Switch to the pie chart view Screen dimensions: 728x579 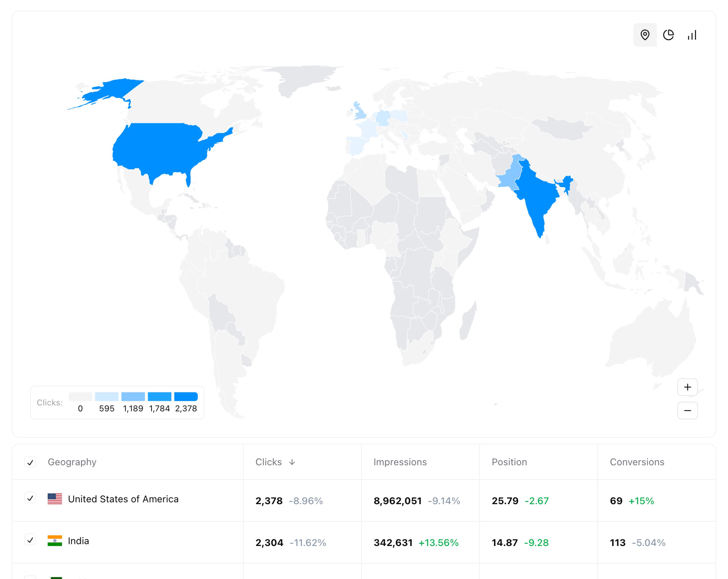(669, 35)
